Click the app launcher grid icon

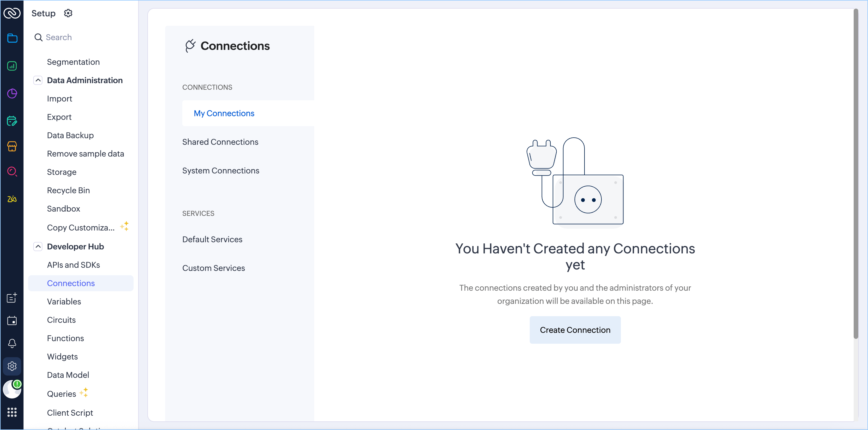[x=12, y=412]
